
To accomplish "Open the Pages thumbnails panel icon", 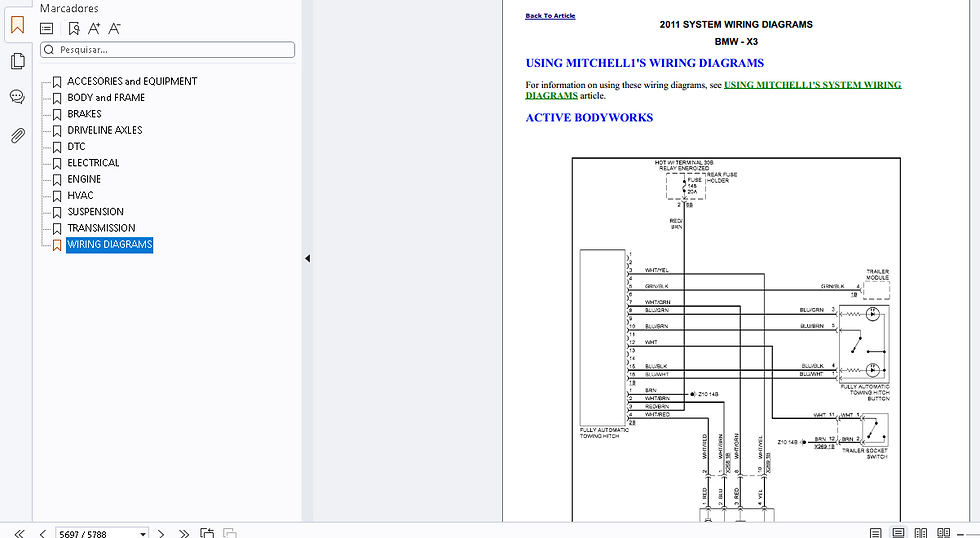I will (18, 61).
